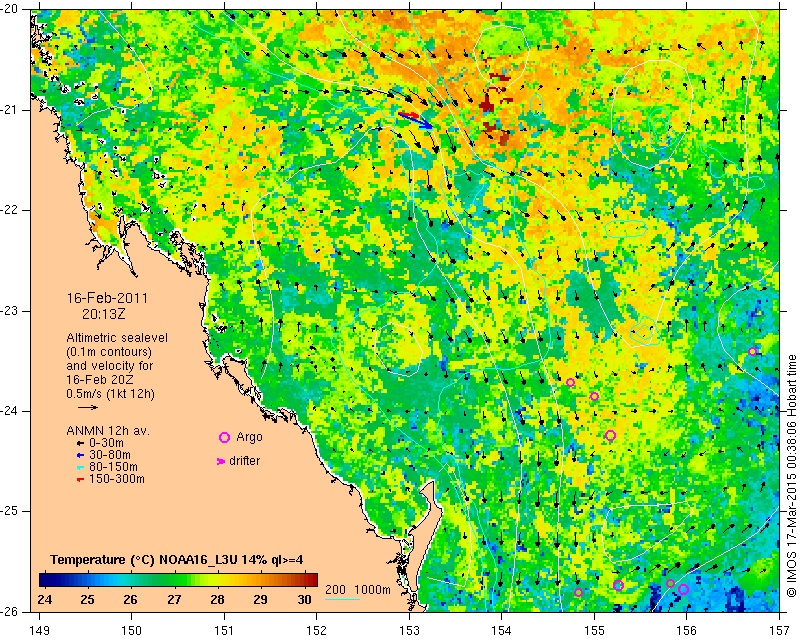800x640 pixels.
Task: Click the "153" longitude axis label
Action: 409,630
